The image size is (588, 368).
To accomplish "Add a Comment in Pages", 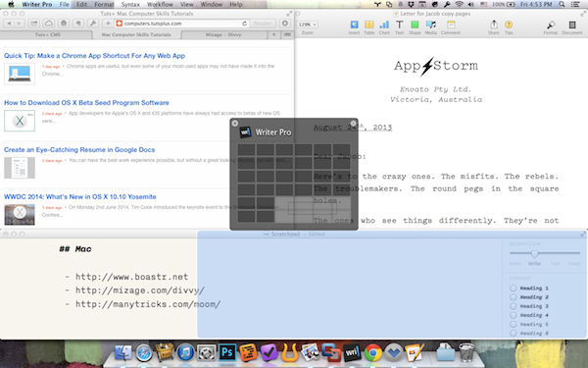I will (451, 25).
